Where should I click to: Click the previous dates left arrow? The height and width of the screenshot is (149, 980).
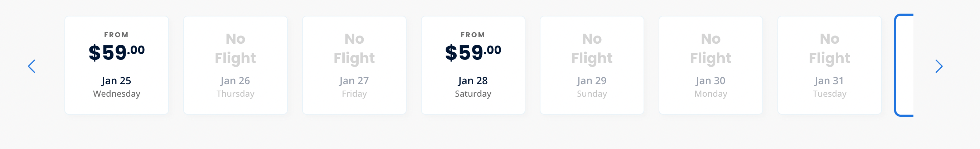(x=31, y=66)
